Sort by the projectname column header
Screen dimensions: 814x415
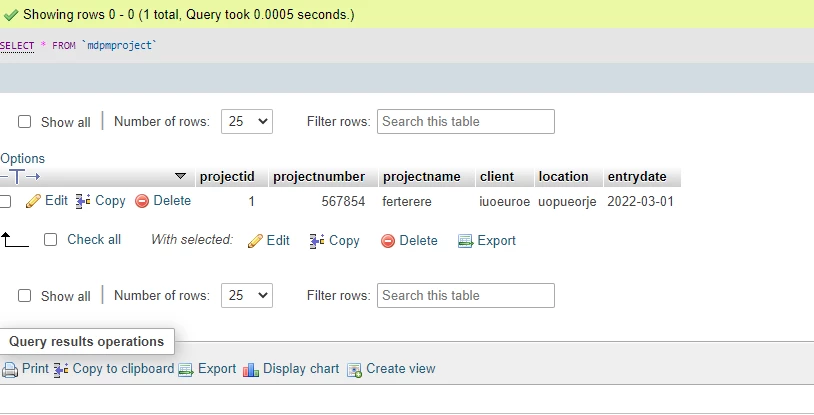[x=422, y=177]
